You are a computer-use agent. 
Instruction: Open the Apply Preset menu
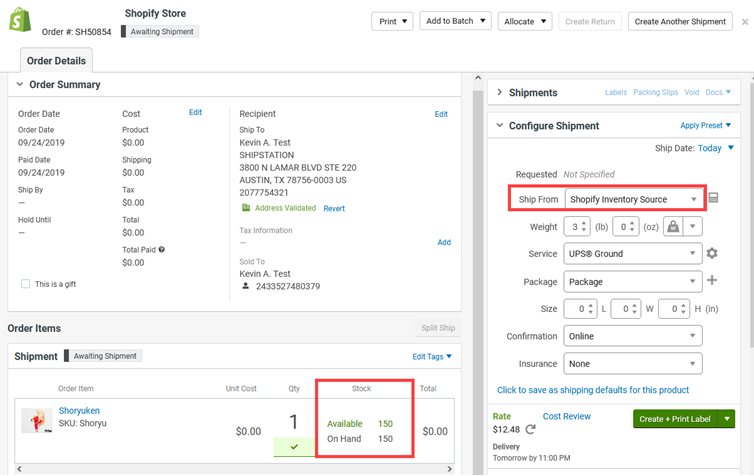pyautogui.click(x=705, y=125)
